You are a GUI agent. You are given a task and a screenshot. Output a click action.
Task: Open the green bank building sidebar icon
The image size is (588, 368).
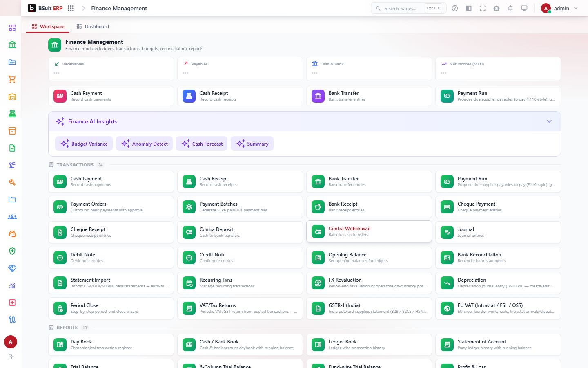12,45
